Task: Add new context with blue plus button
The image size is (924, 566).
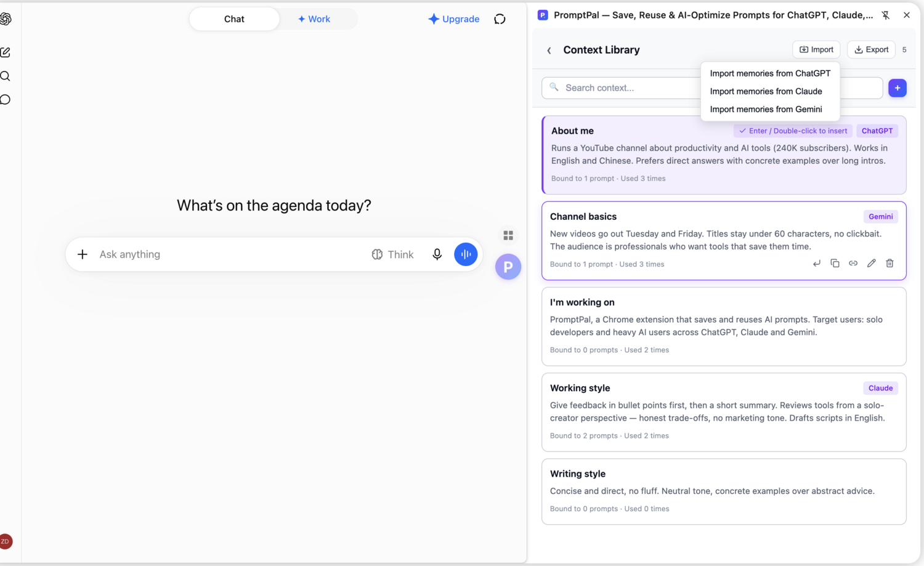Action: tap(898, 88)
